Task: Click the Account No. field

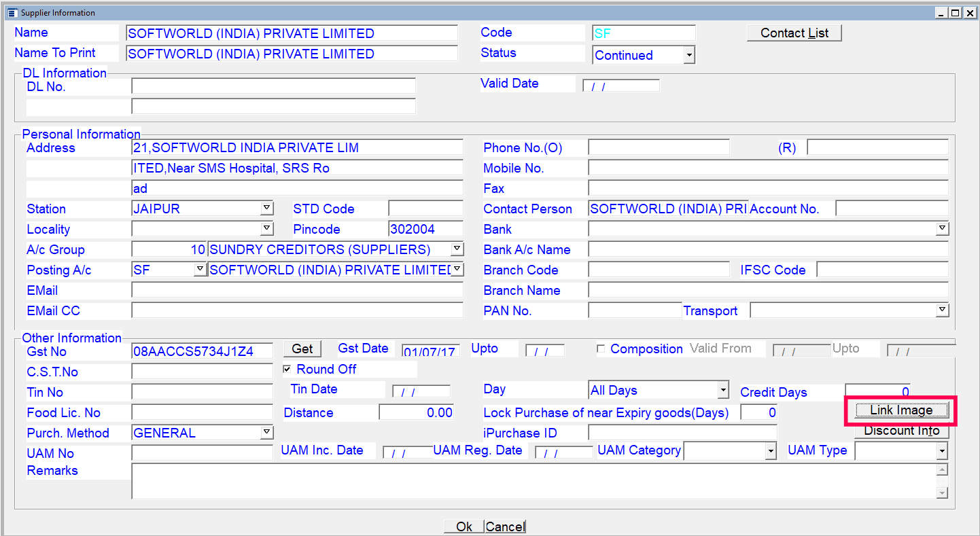Action: coord(892,209)
